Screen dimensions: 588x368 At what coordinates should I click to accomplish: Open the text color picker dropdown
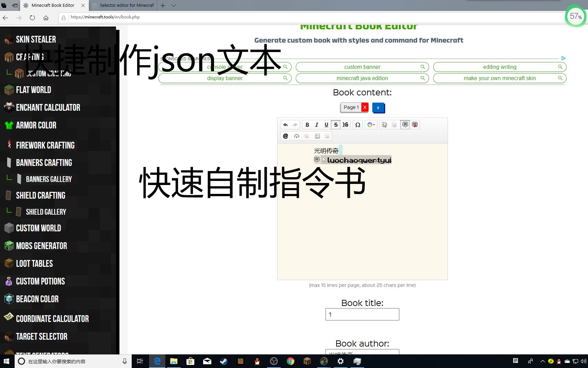(371, 125)
